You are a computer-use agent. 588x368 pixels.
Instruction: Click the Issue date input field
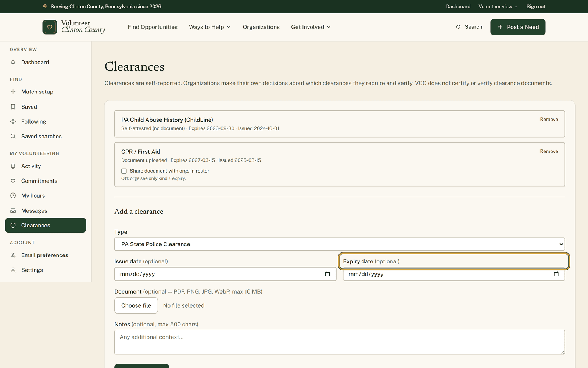(225, 274)
